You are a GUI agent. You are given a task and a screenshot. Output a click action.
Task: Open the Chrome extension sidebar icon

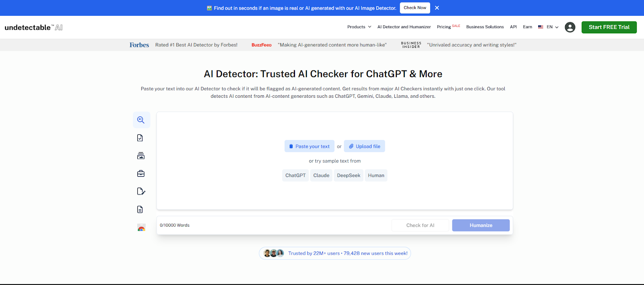pos(141,227)
